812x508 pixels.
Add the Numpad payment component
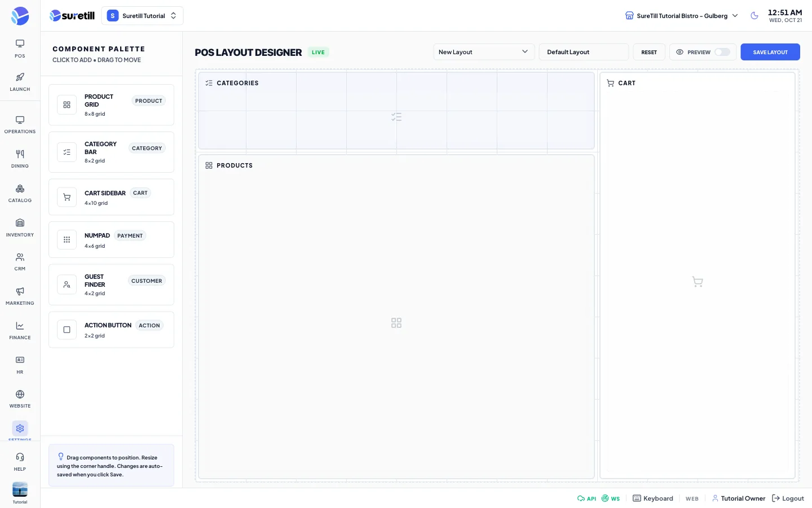point(111,240)
